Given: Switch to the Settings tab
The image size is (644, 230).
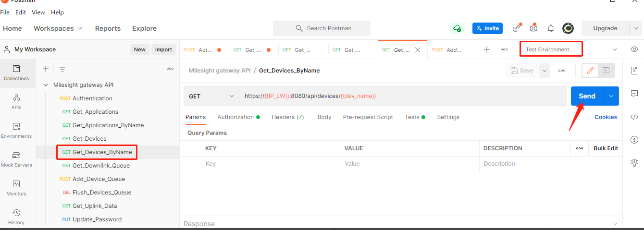Looking at the screenshot, I should point(448,117).
